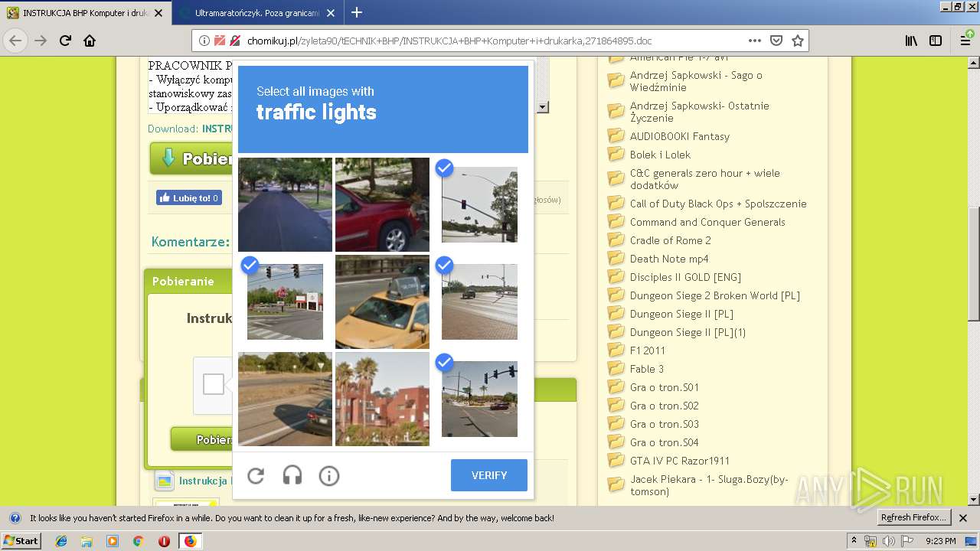Click the taskbar clock 9:23 PM
This screenshot has width=980, height=551.
941,541
